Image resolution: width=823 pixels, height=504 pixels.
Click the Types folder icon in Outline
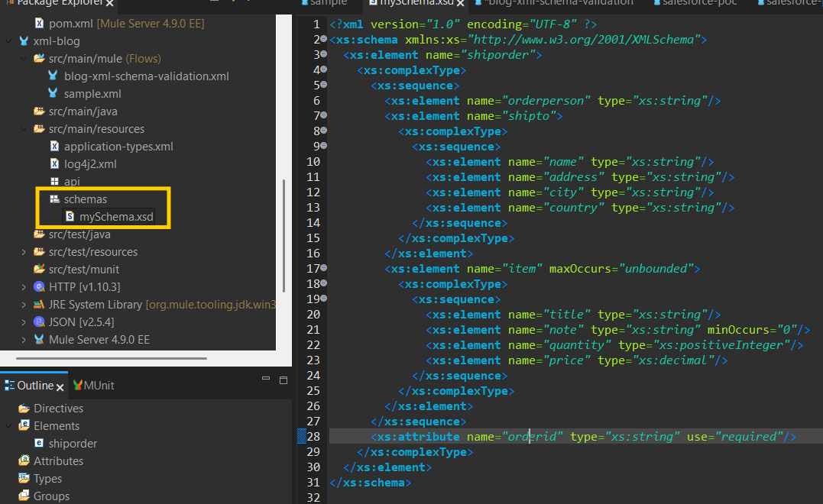pyautogui.click(x=24, y=479)
